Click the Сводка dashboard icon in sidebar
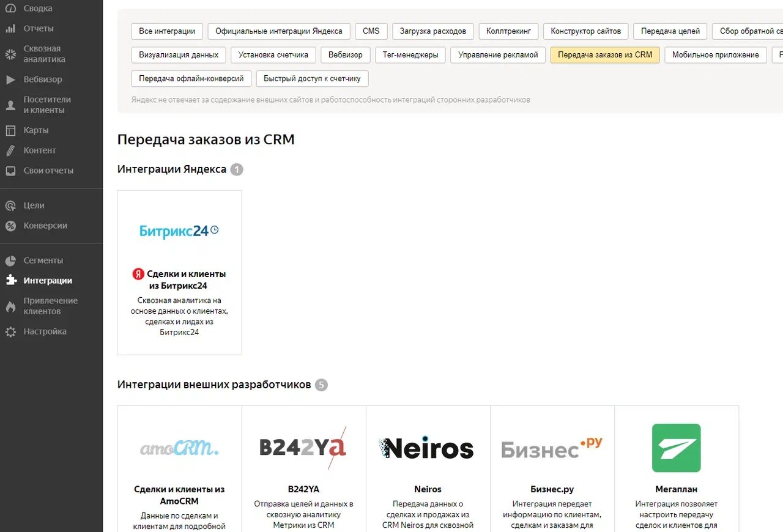The height and width of the screenshot is (532, 783). [x=10, y=9]
